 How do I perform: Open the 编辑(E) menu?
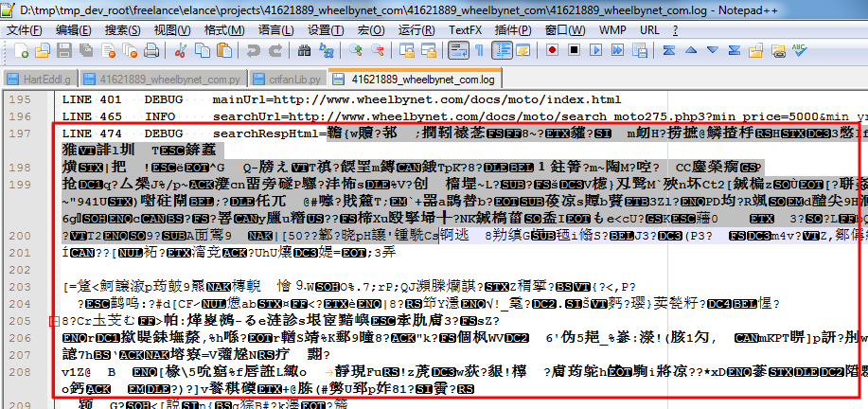pos(74,29)
